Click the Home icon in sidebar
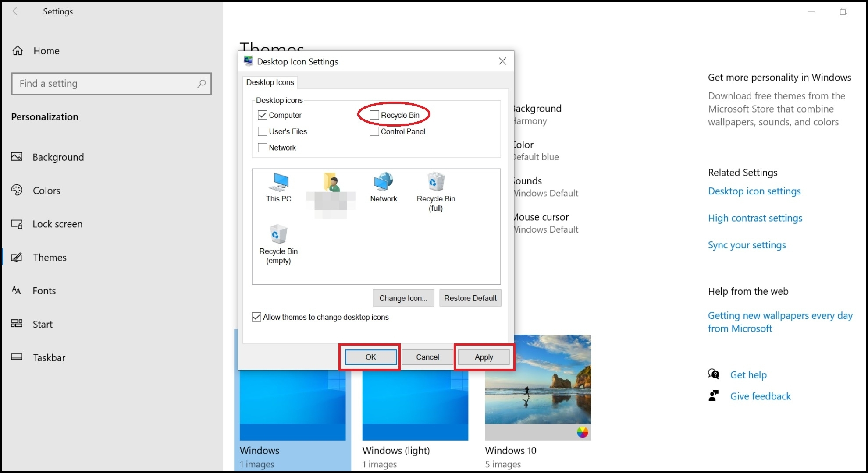 click(x=18, y=51)
